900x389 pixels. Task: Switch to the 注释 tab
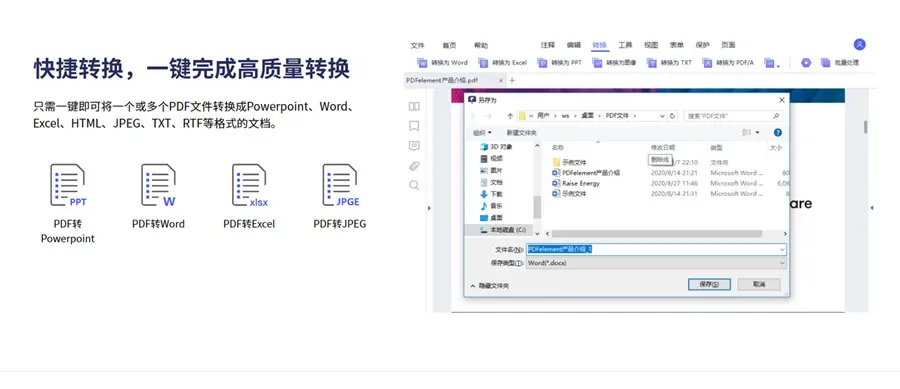tap(548, 45)
